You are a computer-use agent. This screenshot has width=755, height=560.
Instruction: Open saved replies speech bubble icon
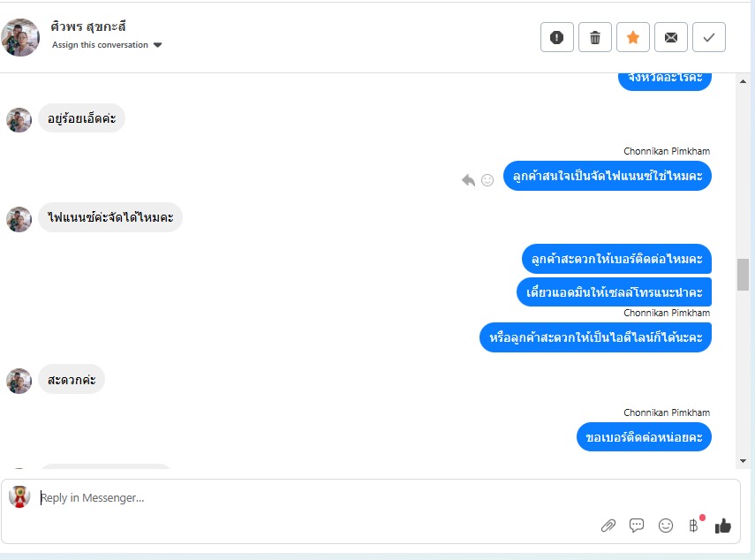click(637, 526)
